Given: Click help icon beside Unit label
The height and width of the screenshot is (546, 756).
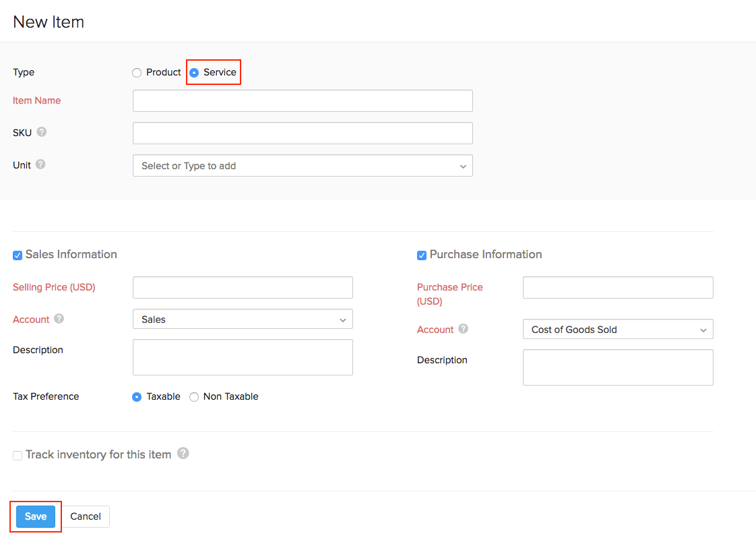Looking at the screenshot, I should (x=40, y=164).
